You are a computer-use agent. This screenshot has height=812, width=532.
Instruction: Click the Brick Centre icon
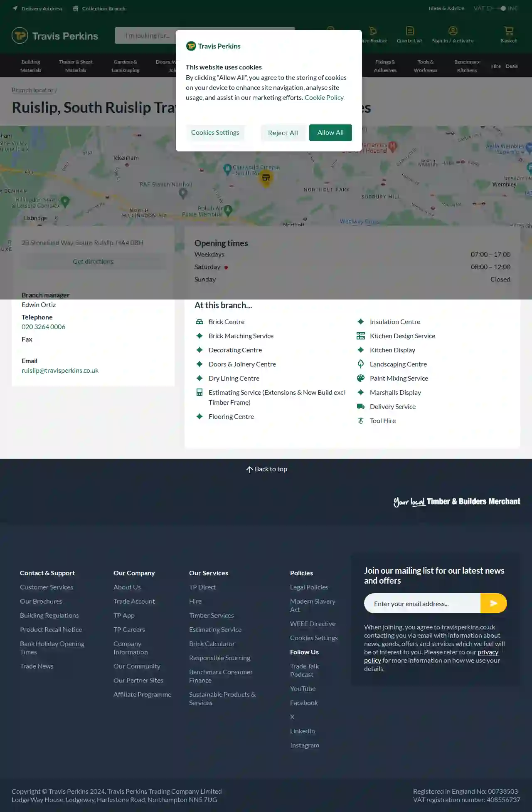click(x=199, y=322)
